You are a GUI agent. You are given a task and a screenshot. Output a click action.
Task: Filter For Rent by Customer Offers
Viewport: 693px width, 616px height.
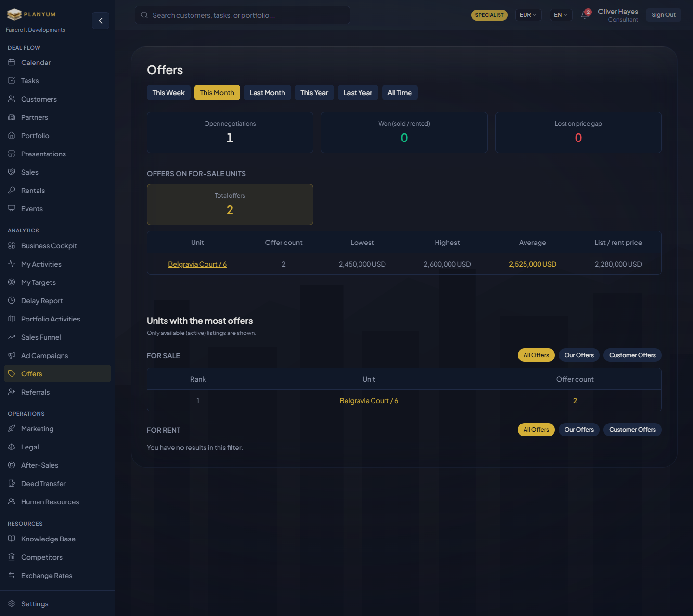[x=632, y=430]
